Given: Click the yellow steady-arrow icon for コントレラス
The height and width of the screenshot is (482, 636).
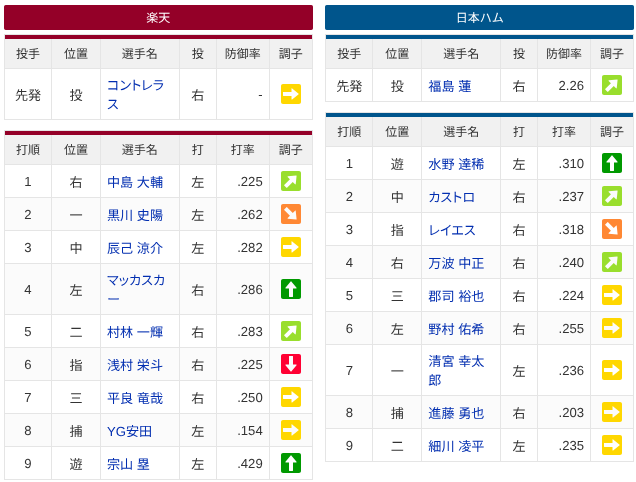Looking at the screenshot, I should (x=291, y=94).
